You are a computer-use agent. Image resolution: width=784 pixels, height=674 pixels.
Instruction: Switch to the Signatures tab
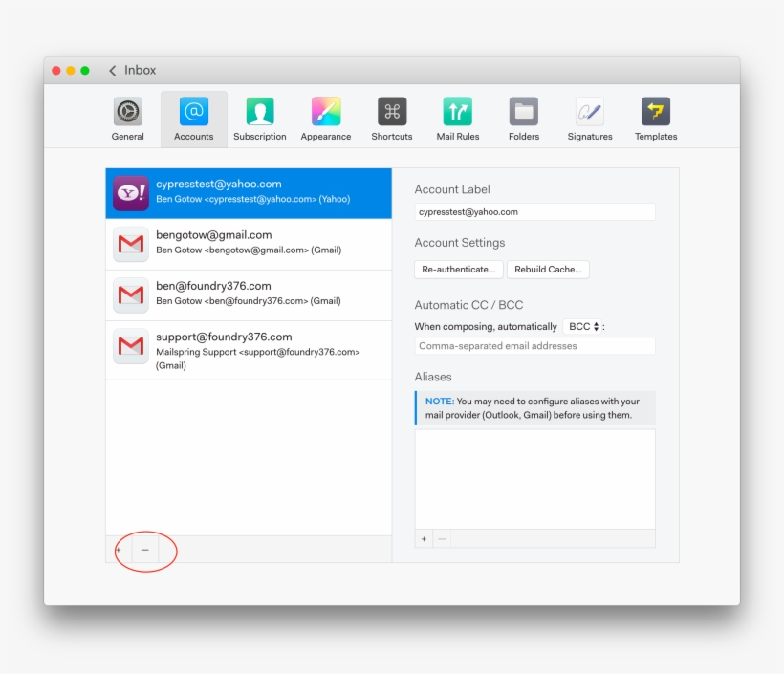590,119
